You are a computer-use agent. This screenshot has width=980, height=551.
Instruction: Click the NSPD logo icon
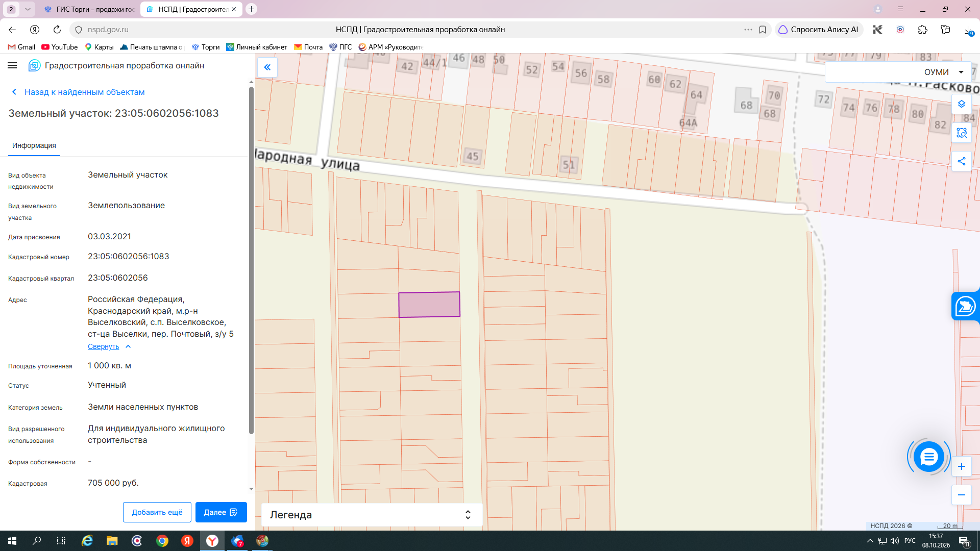point(34,65)
